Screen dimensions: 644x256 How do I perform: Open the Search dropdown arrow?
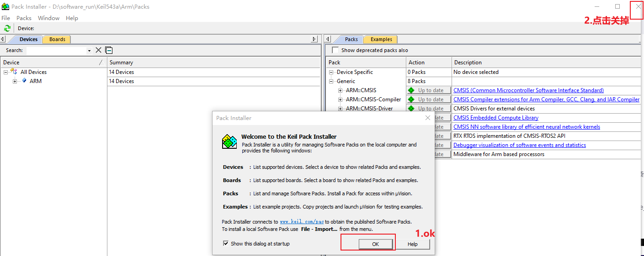pos(89,51)
